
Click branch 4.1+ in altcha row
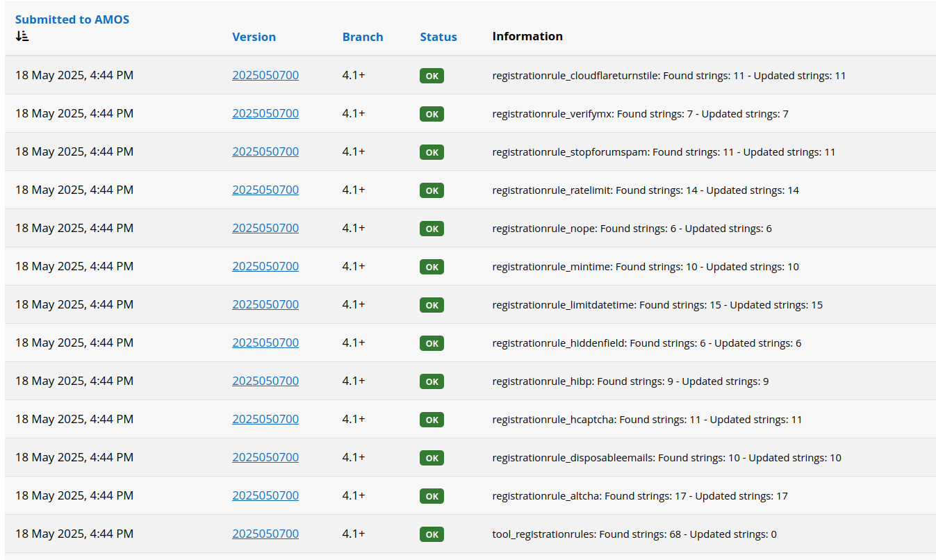click(x=354, y=495)
